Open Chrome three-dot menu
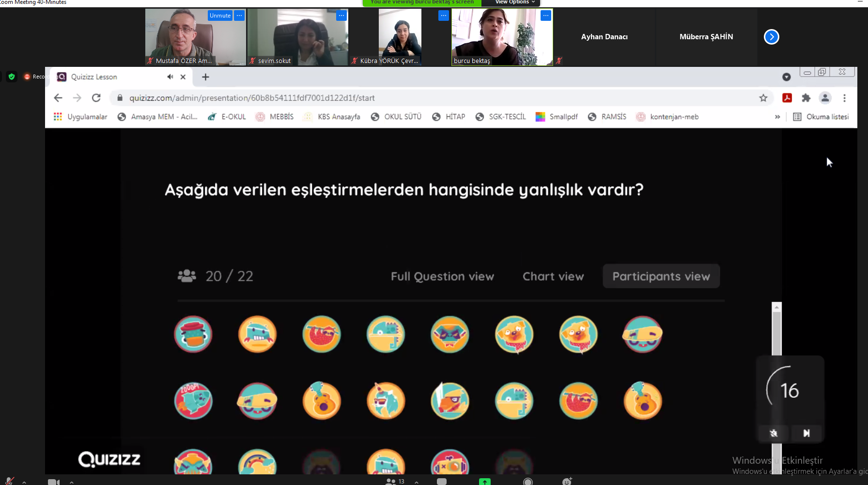This screenshot has width=868, height=485. pyautogui.click(x=844, y=98)
